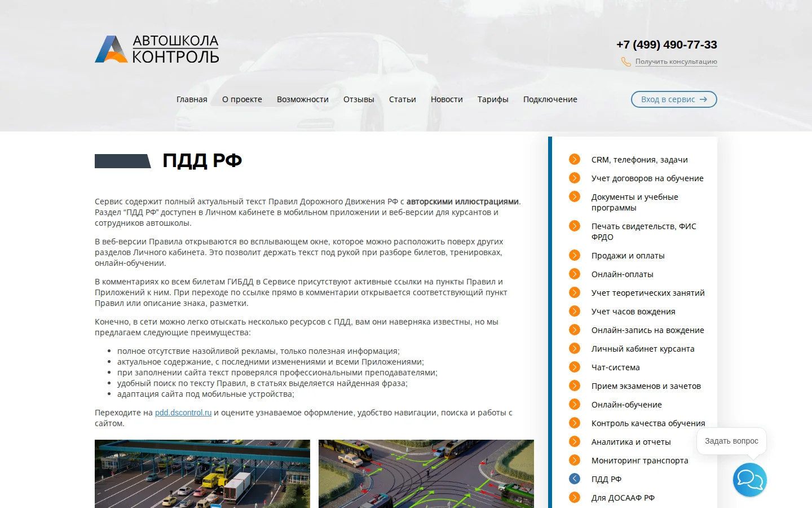Click arrow icon beside Учет договоров на обучение
Screen dimensions: 812x508
click(575, 178)
